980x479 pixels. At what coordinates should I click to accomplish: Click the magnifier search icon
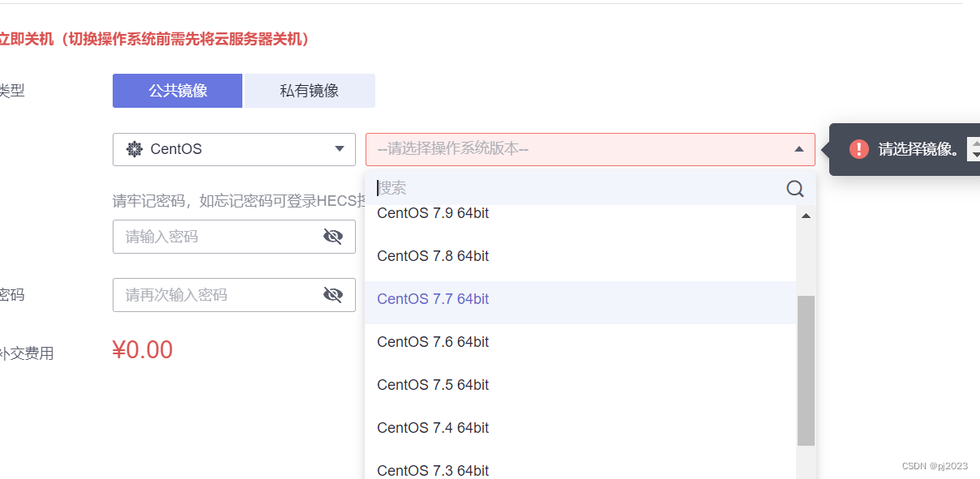(795, 188)
